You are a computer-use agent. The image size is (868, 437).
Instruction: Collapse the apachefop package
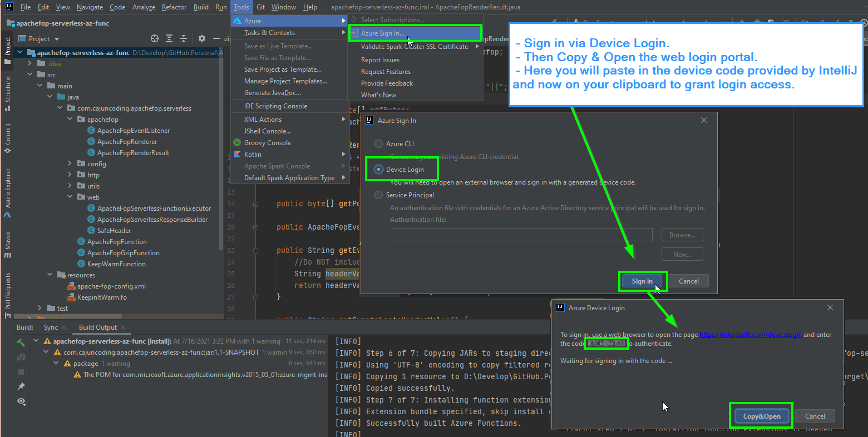click(70, 120)
